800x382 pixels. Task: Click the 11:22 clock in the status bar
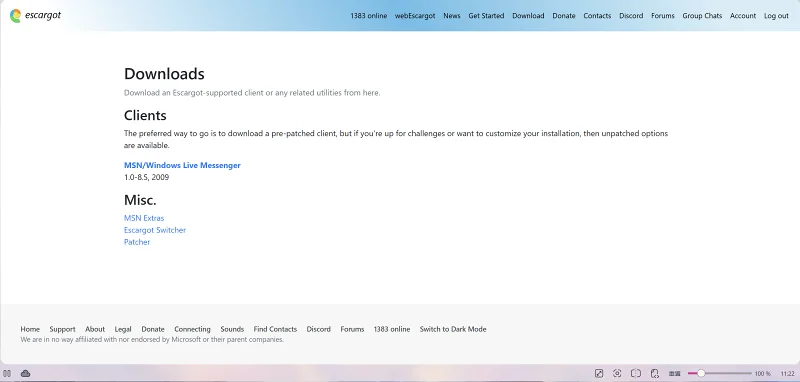pos(787,373)
